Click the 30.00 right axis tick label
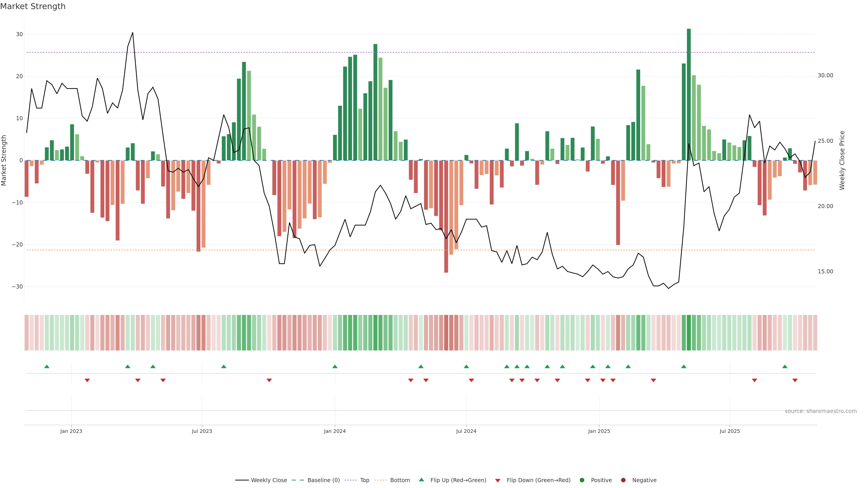Screen dimensions: 868x488 click(825, 75)
